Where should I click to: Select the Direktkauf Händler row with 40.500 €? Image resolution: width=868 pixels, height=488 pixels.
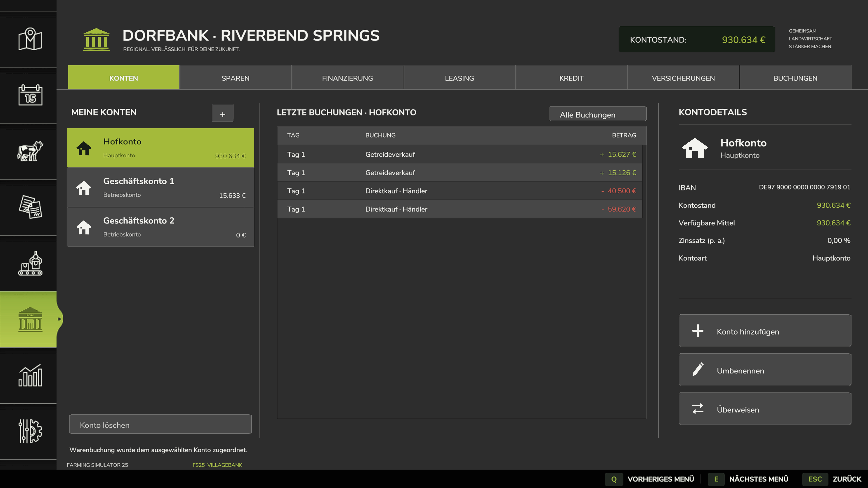click(x=460, y=191)
